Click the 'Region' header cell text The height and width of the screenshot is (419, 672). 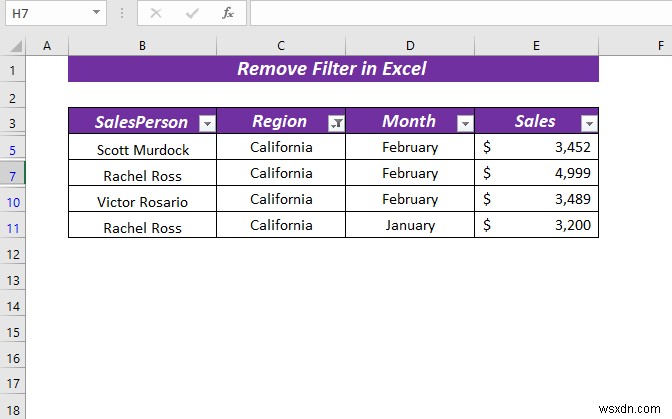tap(279, 121)
